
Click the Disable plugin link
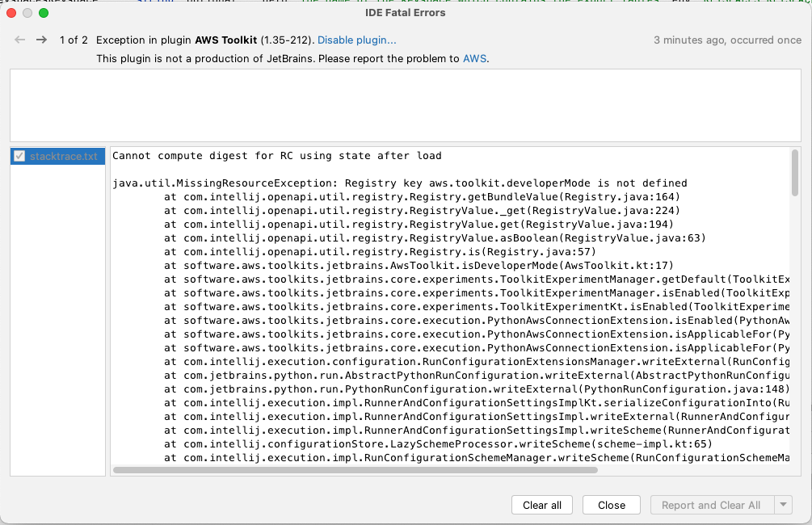click(x=357, y=40)
